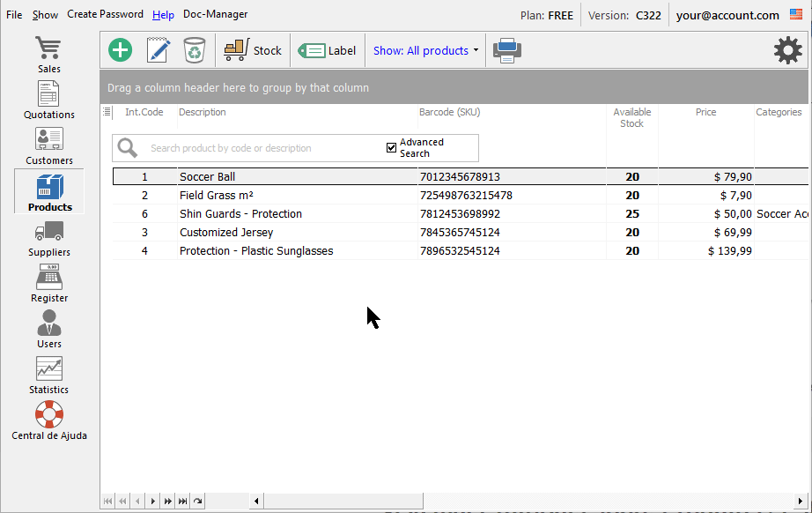The height and width of the screenshot is (513, 812).
Task: Open the Label printing tool
Action: click(x=327, y=50)
